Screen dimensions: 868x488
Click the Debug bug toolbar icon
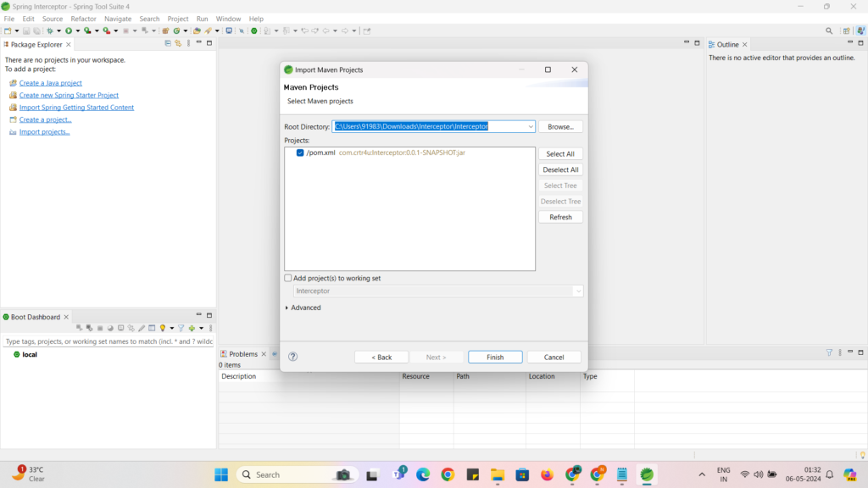tap(50, 31)
